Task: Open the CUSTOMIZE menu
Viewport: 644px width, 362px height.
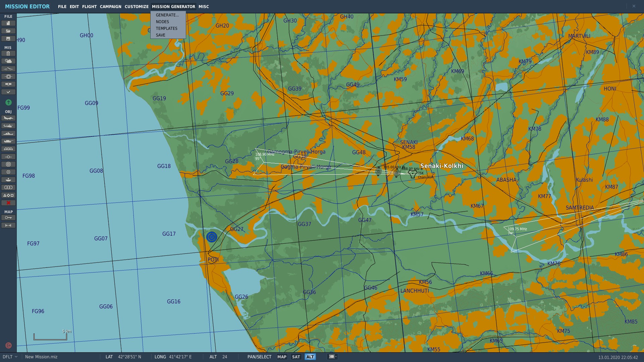Action: [x=137, y=7]
